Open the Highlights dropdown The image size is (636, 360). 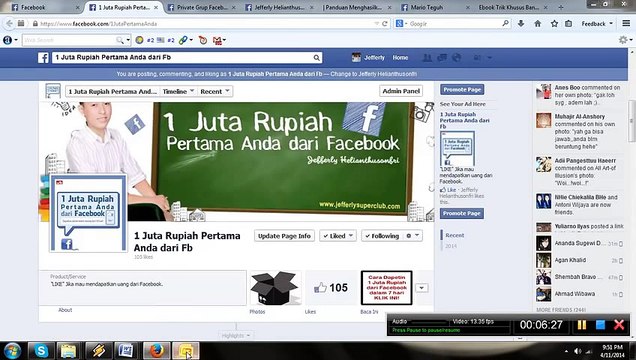coord(236,336)
